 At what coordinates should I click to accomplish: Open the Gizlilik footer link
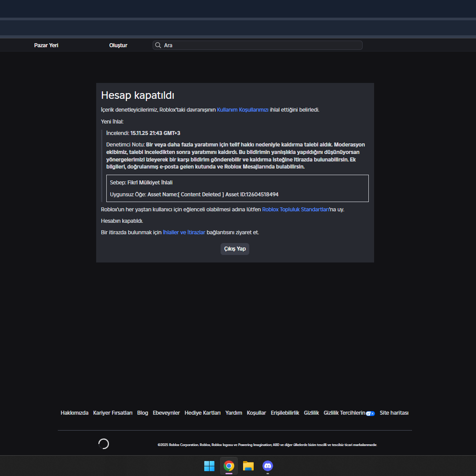coord(311,413)
